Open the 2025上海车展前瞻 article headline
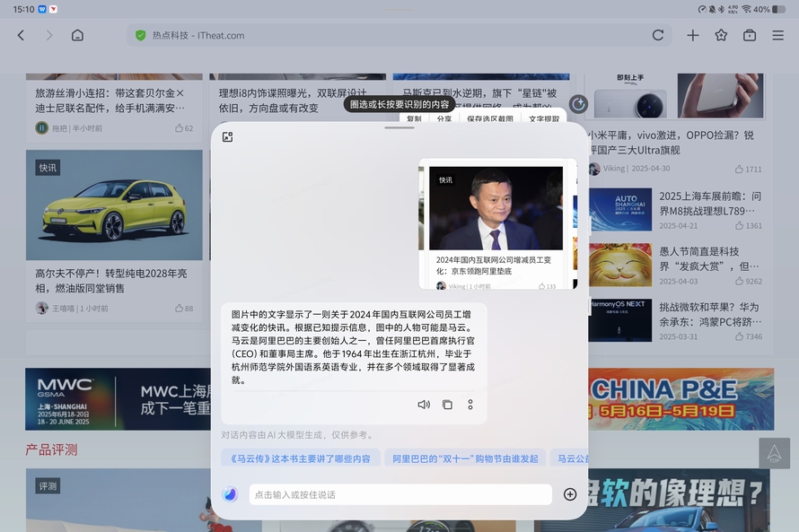The height and width of the screenshot is (532, 799). click(x=710, y=204)
